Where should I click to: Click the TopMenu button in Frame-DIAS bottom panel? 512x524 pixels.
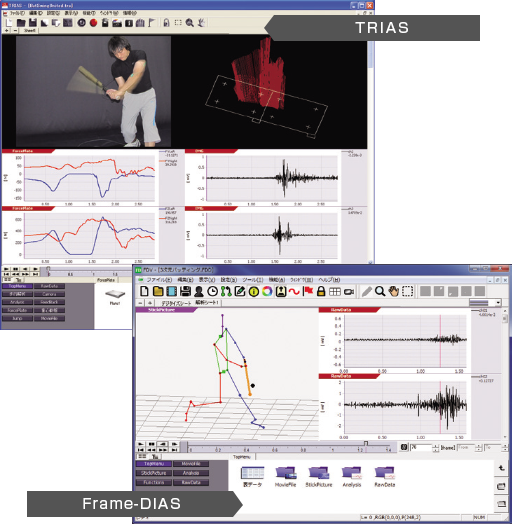tap(154, 464)
